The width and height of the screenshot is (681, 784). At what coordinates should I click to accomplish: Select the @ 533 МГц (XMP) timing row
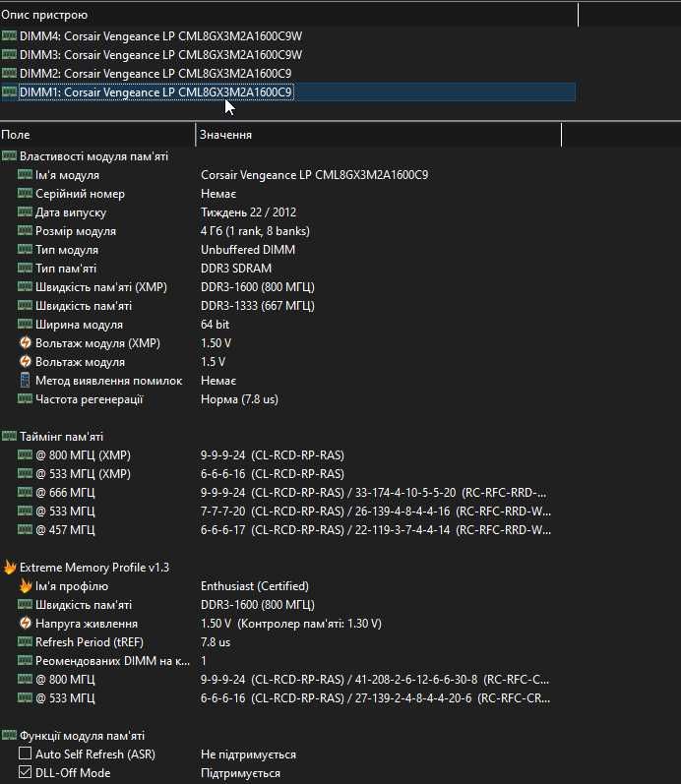tap(280, 474)
